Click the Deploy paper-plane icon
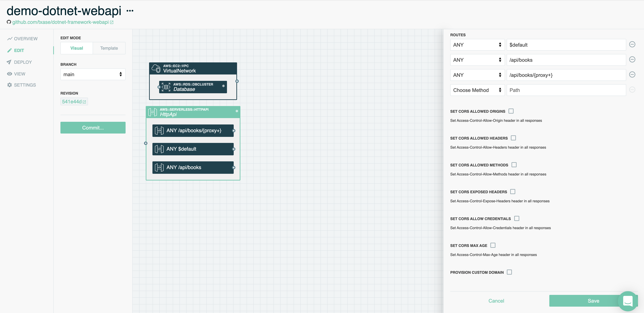 [9, 62]
